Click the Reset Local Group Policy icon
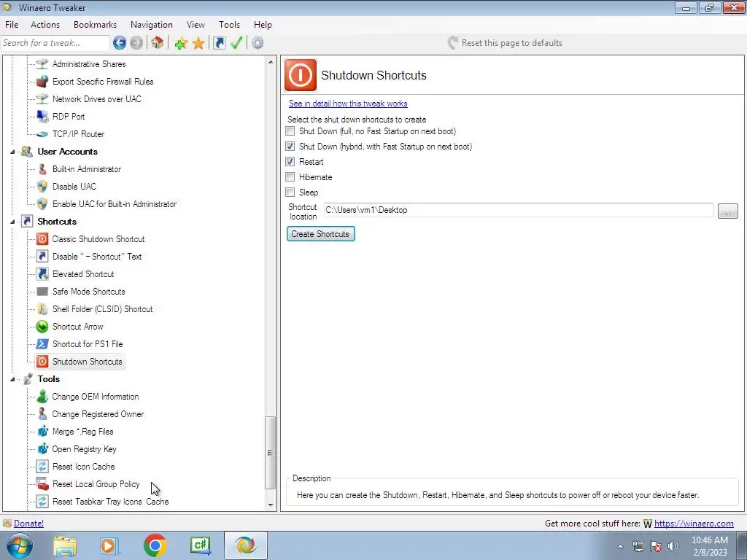 click(x=42, y=484)
